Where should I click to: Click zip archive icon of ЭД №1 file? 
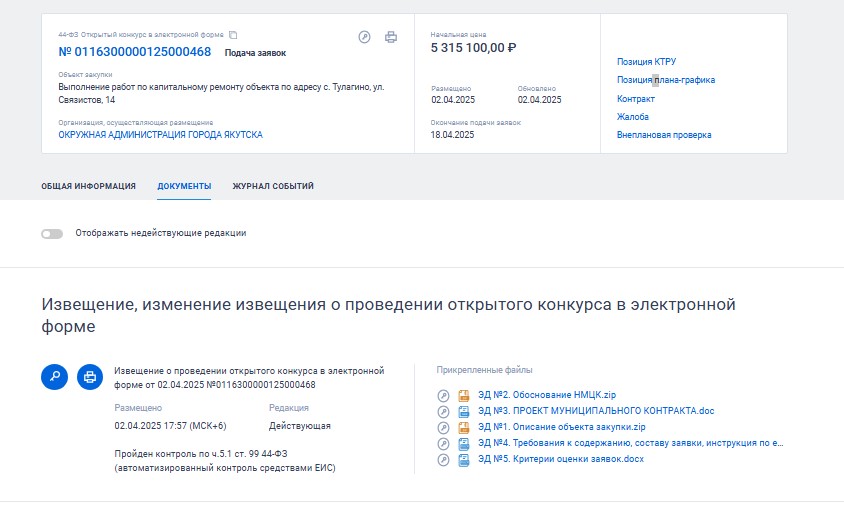(463, 428)
